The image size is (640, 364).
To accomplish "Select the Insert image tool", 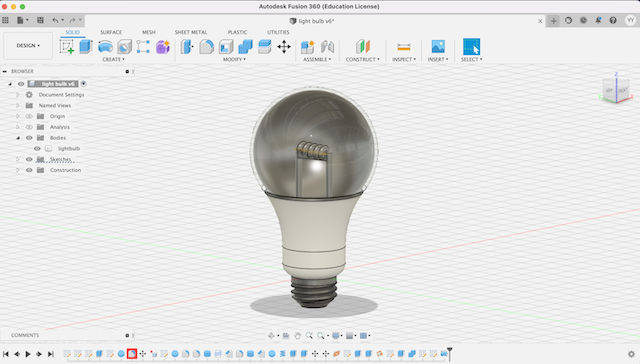I will tap(438, 47).
